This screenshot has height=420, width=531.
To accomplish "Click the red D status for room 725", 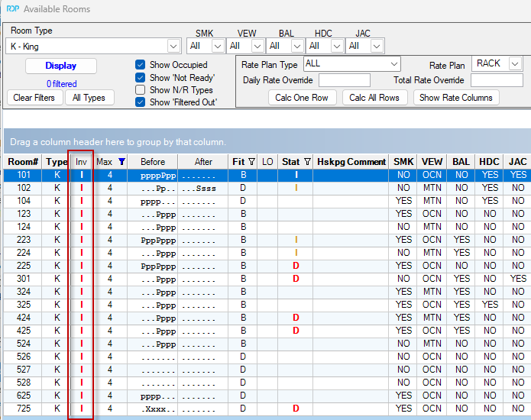I will [296, 409].
